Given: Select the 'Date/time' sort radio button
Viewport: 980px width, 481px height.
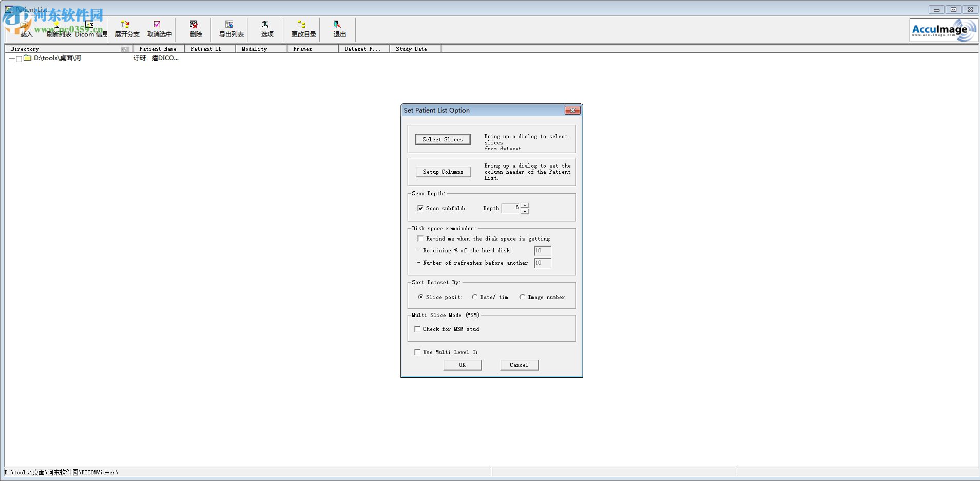Looking at the screenshot, I should point(475,297).
